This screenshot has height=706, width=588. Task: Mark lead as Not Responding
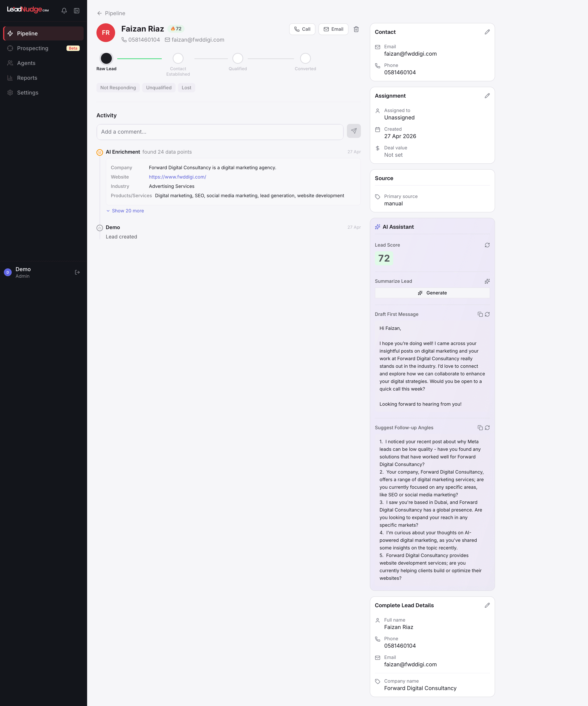pyautogui.click(x=118, y=87)
